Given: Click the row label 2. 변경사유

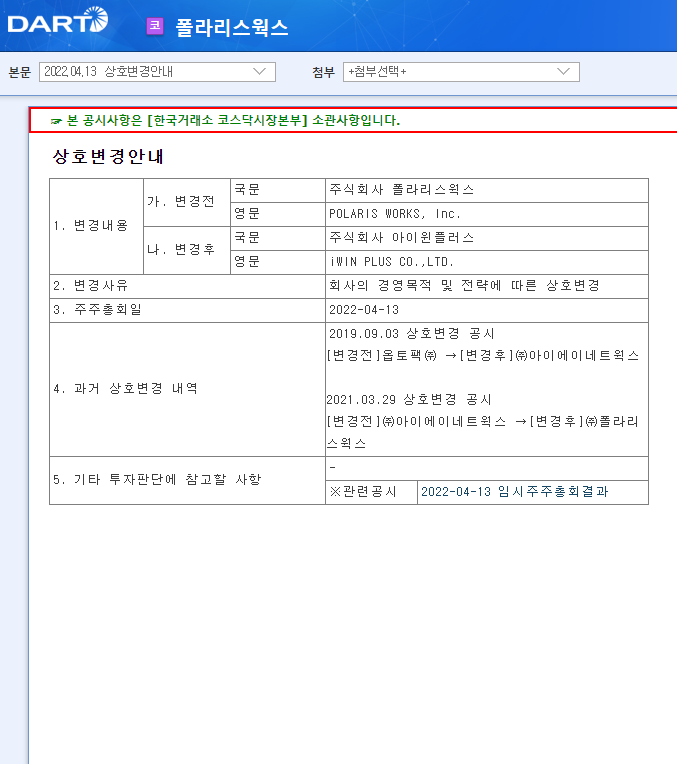Looking at the screenshot, I should click(91, 286).
